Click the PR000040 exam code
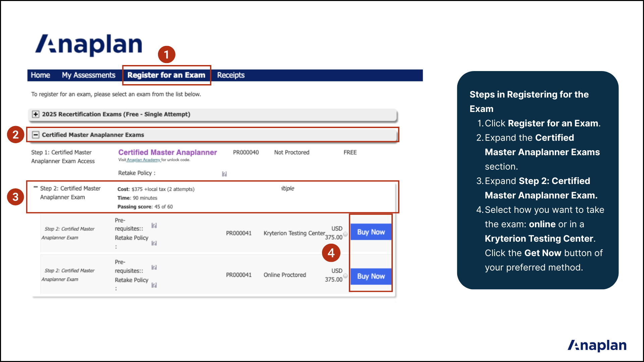Screen dimensions: 644x362 [246, 152]
